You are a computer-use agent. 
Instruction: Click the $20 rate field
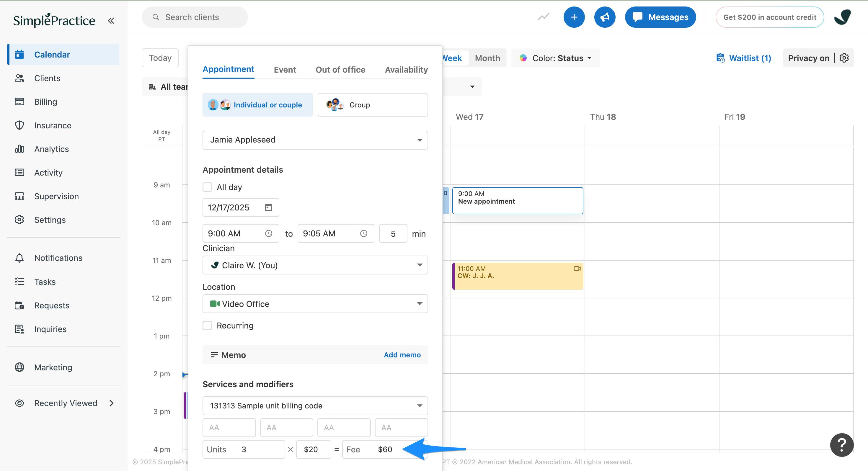[x=313, y=449]
